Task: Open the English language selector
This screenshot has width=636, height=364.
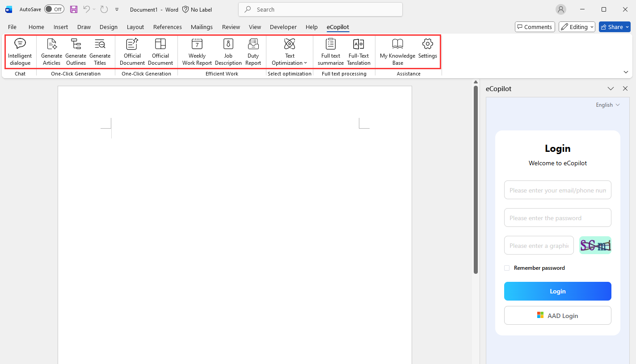Action: (x=608, y=105)
